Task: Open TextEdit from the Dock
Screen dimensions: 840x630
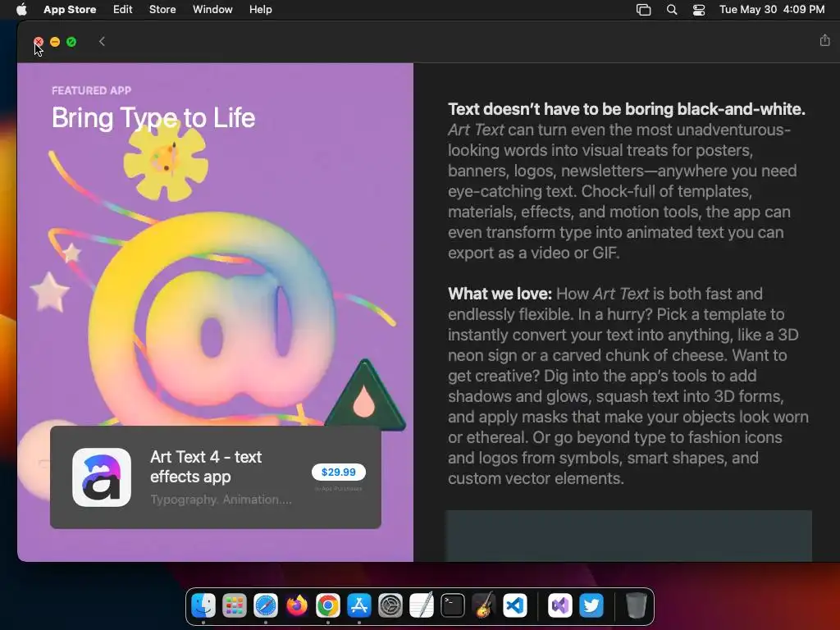Action: point(422,606)
